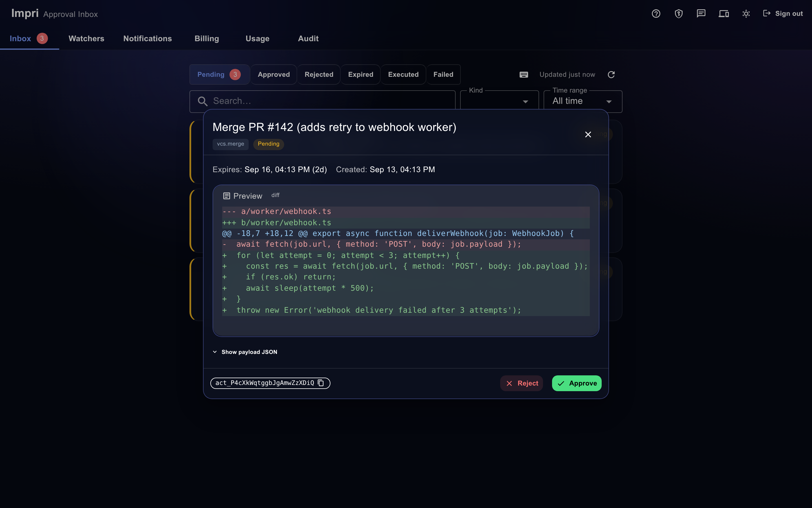Approve the Merge PR #142 action

click(x=577, y=383)
